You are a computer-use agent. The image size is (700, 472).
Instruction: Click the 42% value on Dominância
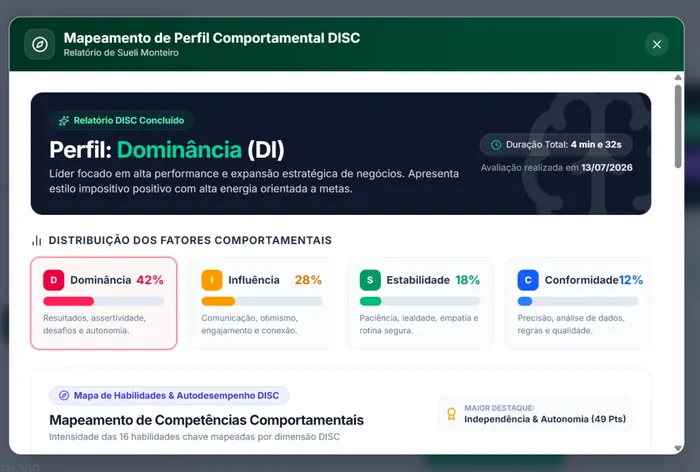pos(150,280)
